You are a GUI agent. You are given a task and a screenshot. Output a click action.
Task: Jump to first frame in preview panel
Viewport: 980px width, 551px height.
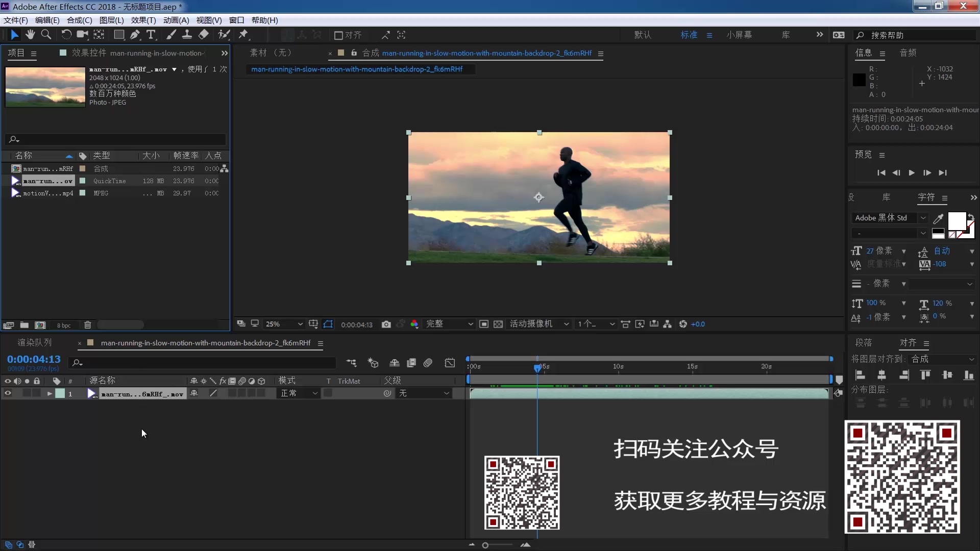[881, 173]
